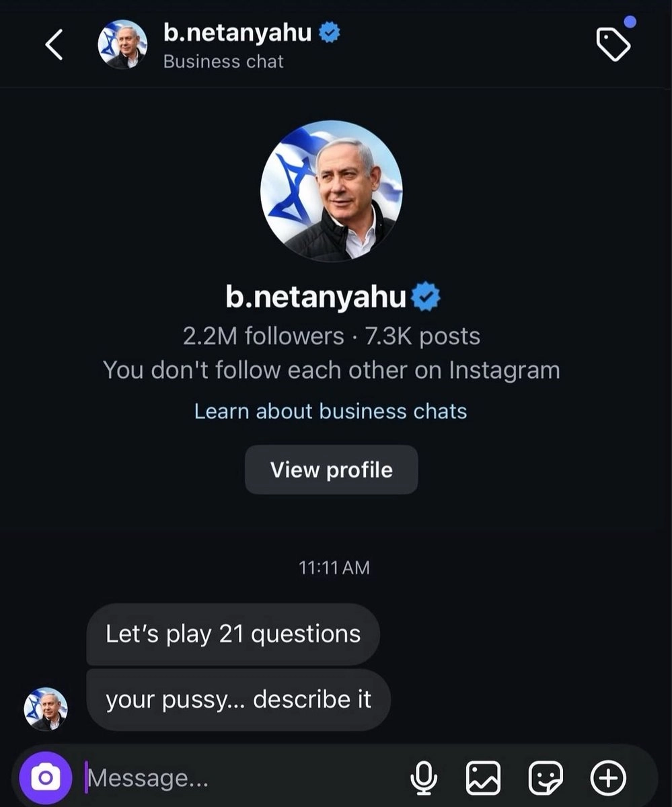Tap the large b.netanyahu username text
Viewport: 672px width, 807px height.
coord(315,297)
